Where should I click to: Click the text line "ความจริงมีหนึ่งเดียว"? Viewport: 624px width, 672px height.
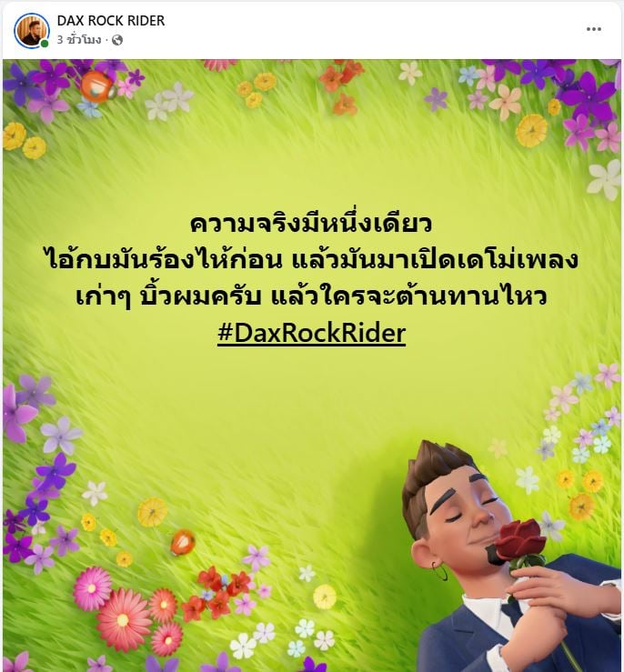tap(311, 224)
